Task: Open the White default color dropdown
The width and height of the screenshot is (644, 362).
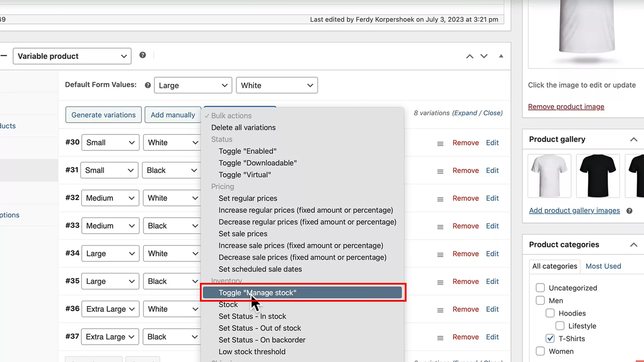Action: (x=276, y=85)
